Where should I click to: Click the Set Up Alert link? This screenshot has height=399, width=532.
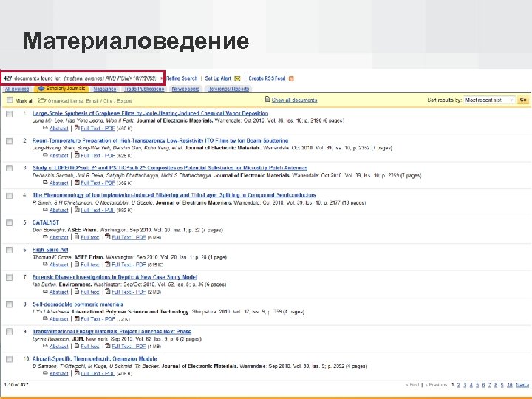(218, 78)
